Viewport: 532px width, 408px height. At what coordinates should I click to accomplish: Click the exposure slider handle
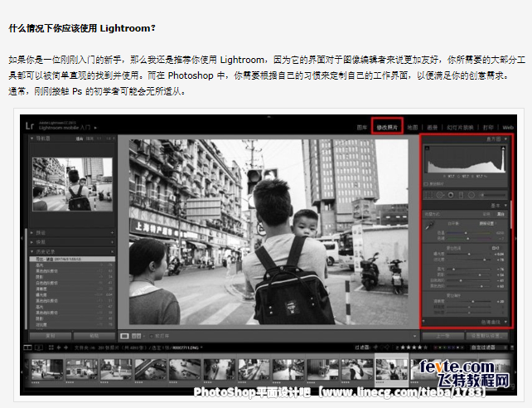[469, 254]
